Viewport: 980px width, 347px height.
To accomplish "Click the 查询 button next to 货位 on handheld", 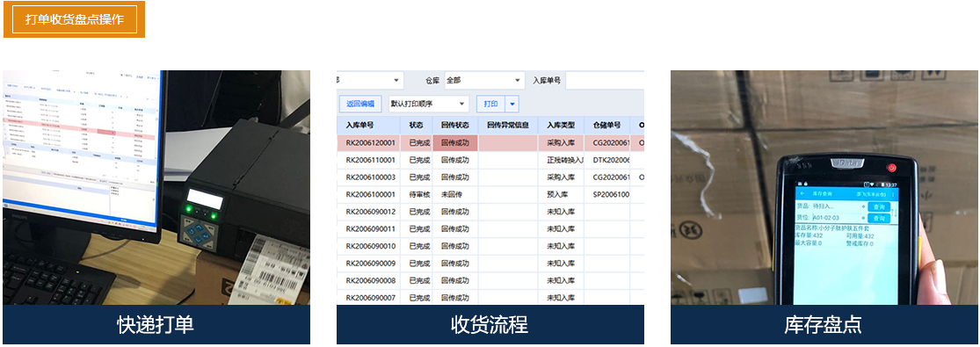I will 879,218.
